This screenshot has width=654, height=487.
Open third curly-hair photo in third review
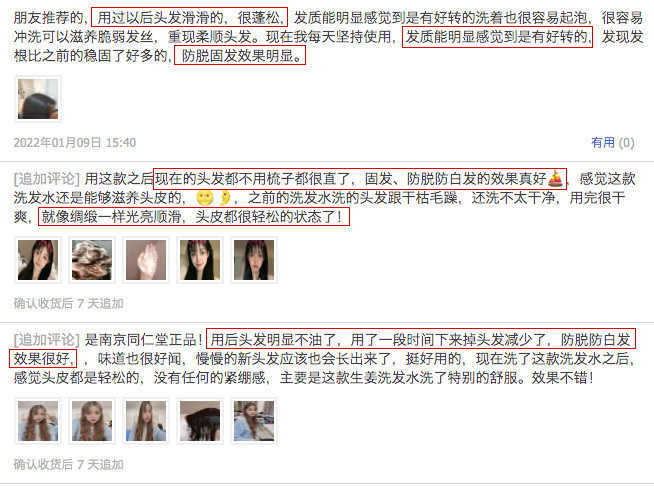(x=146, y=421)
